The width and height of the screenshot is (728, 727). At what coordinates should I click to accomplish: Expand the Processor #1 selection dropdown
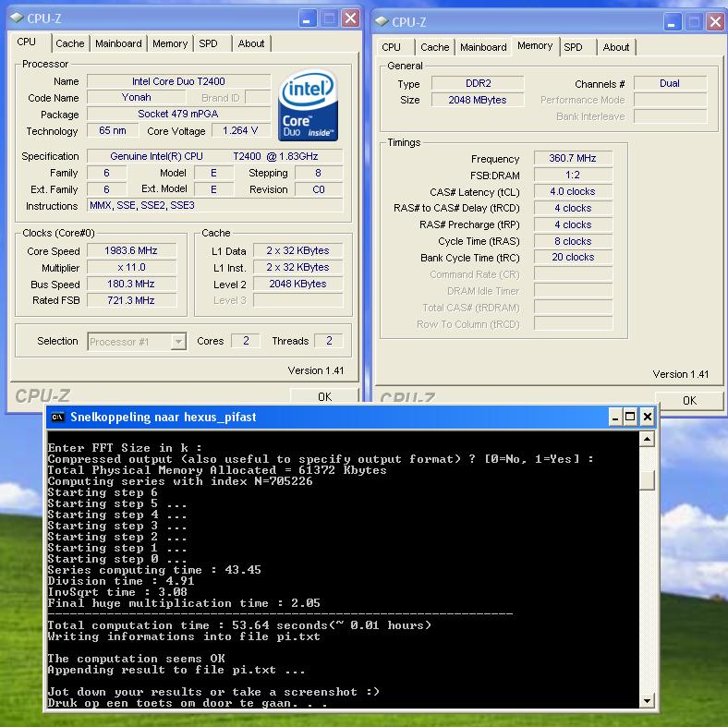(x=178, y=342)
